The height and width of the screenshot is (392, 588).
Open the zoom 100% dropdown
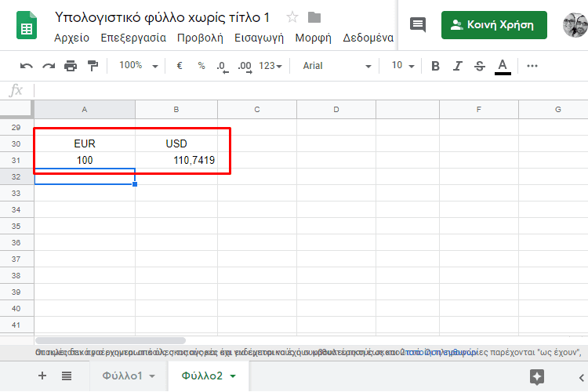pos(139,66)
